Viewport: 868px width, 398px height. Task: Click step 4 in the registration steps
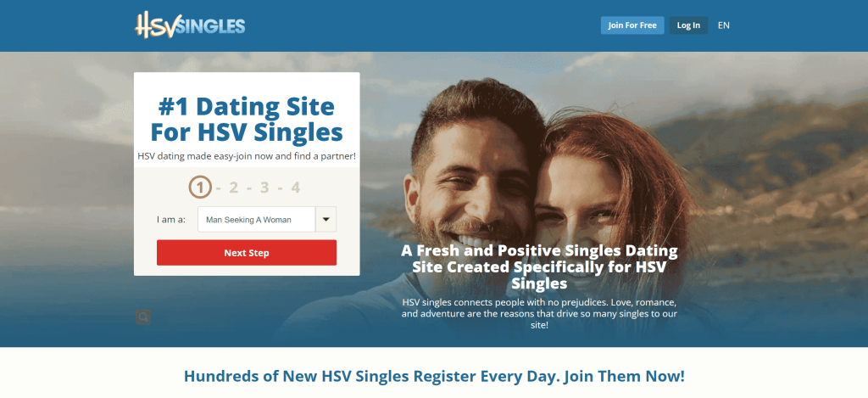[296, 188]
